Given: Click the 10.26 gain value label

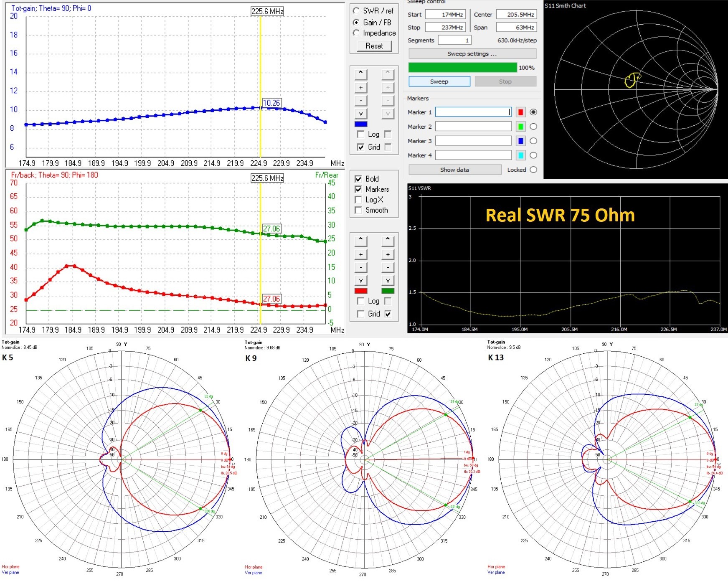Looking at the screenshot, I should coord(271,103).
